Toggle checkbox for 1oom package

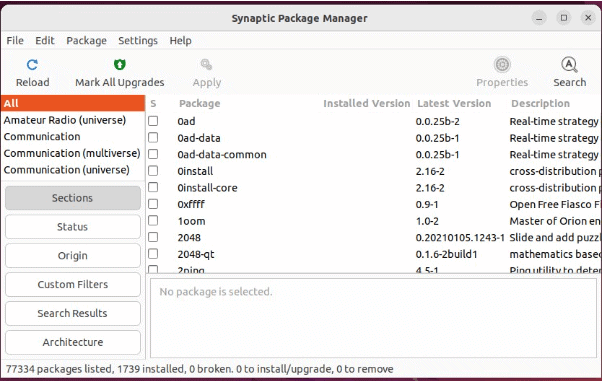pos(153,221)
